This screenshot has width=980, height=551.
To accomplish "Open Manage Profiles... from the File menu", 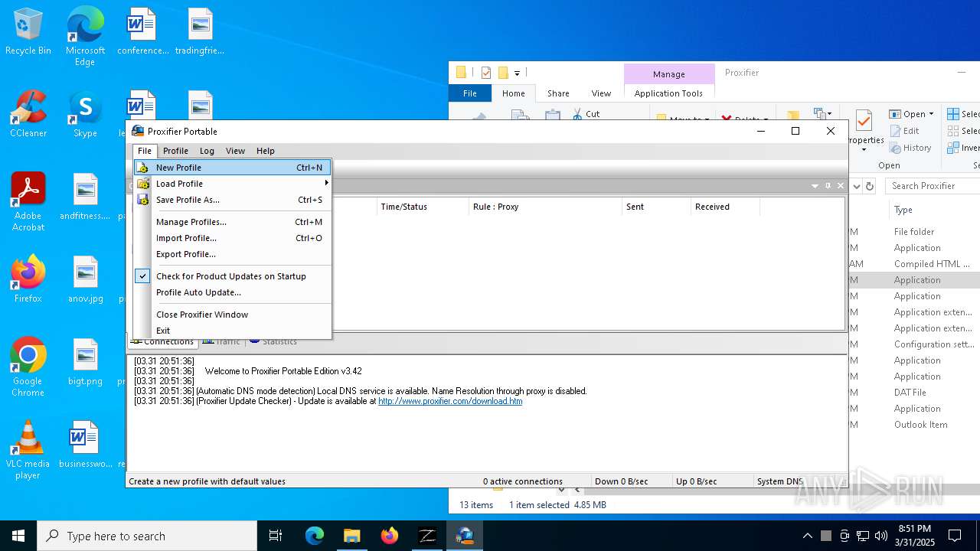I will [x=233, y=222].
